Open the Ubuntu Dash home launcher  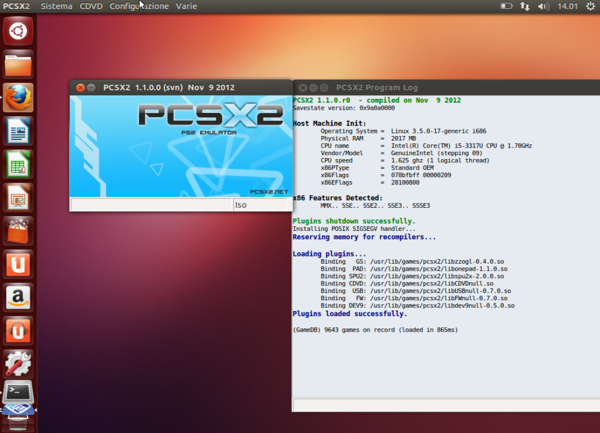(18, 31)
